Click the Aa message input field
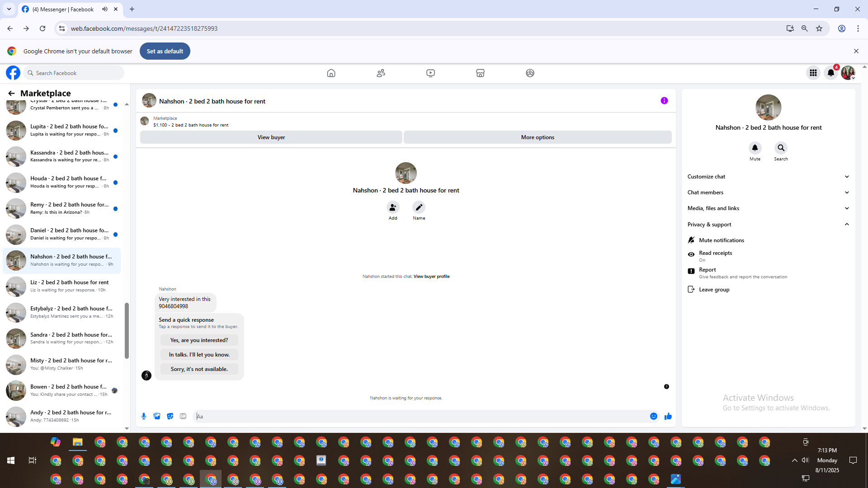Viewport: 868px width, 488px height. 420,416
